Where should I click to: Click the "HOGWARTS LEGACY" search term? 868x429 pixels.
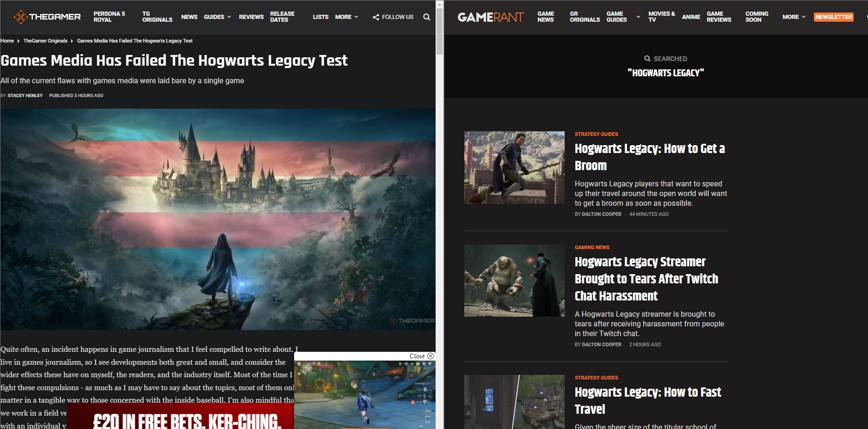pyautogui.click(x=665, y=73)
